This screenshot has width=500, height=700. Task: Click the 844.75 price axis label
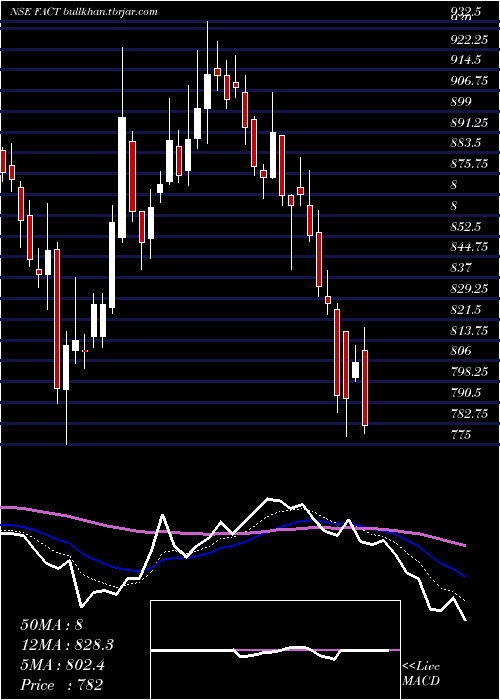(469, 247)
